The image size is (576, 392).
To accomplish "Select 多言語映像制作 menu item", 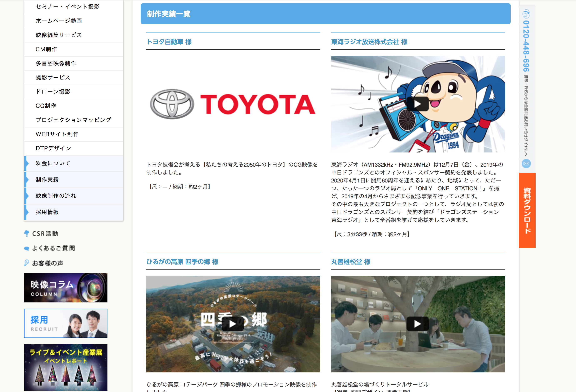I will point(74,64).
